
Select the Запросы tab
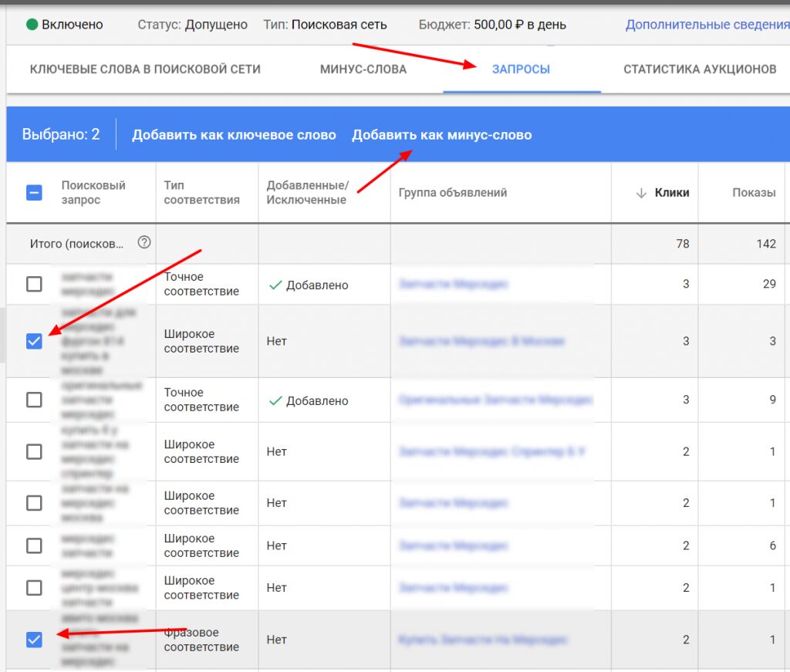[x=521, y=69]
